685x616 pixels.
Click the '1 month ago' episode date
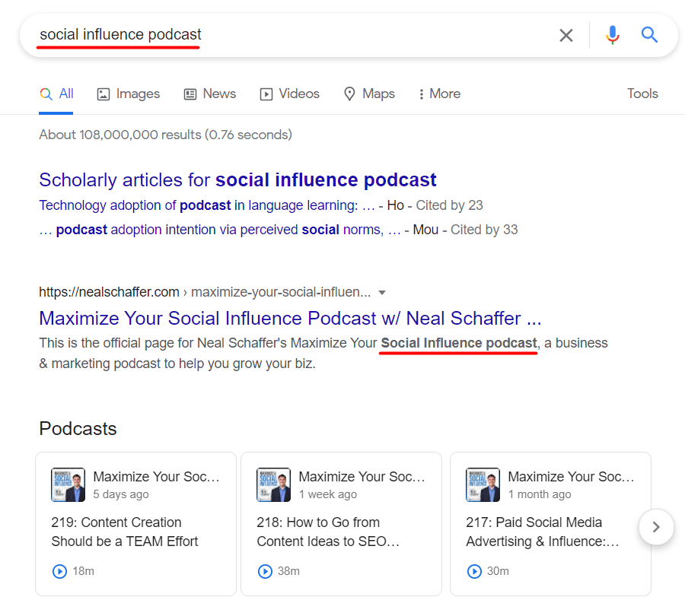point(540,494)
